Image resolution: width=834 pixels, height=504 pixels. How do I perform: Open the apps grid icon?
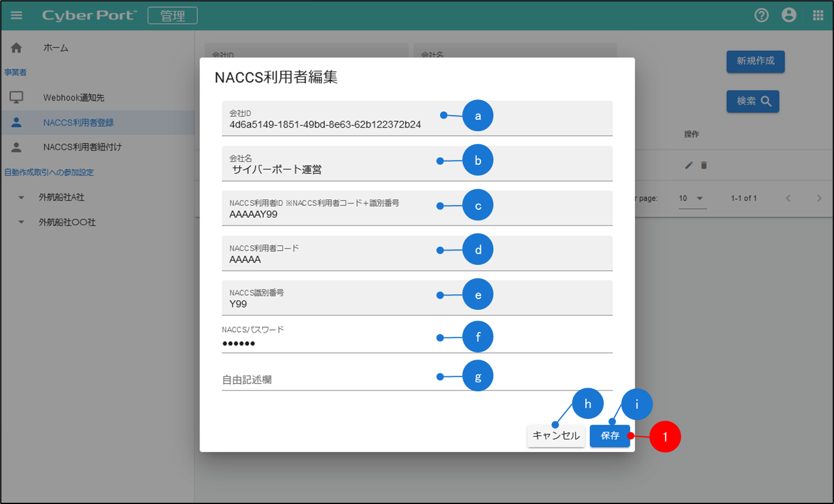(x=818, y=16)
